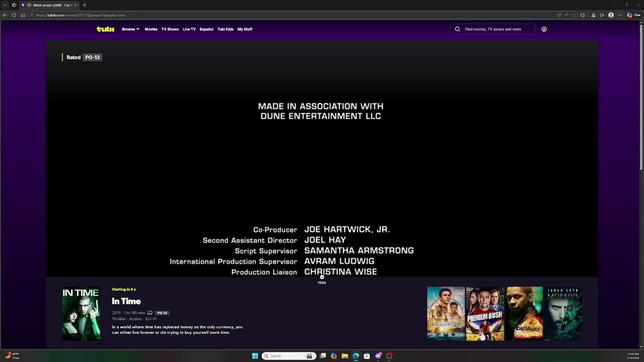The height and width of the screenshot is (362, 644).
Task: Open the In Time title link
Action: tap(126, 301)
